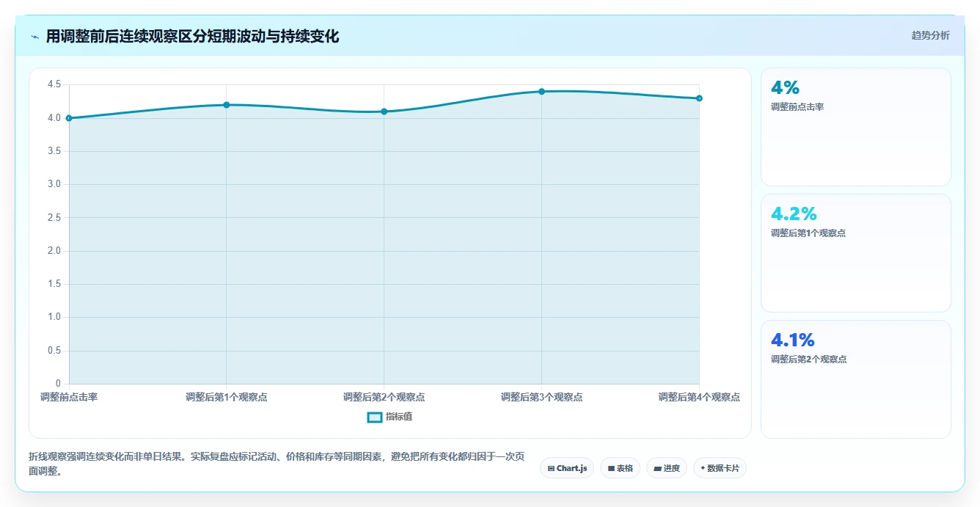This screenshot has height=507, width=980.
Task: Click the icon inside the 表格 tag
Action: 611,468
